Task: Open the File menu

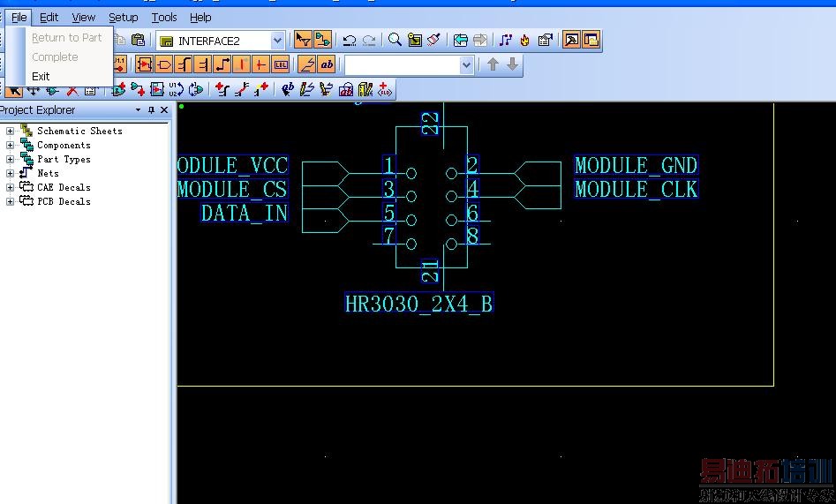Action: point(19,18)
